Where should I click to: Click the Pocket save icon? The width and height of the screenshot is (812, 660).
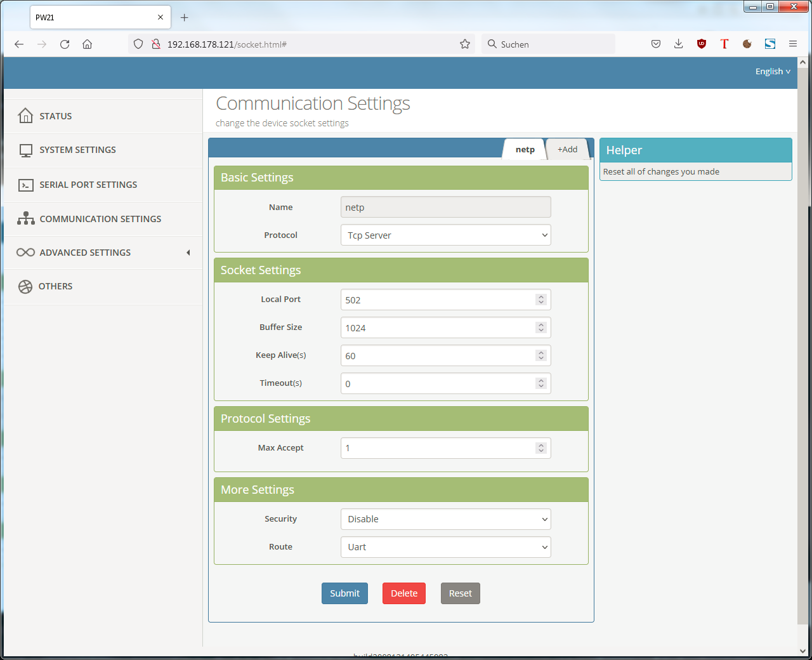point(656,44)
